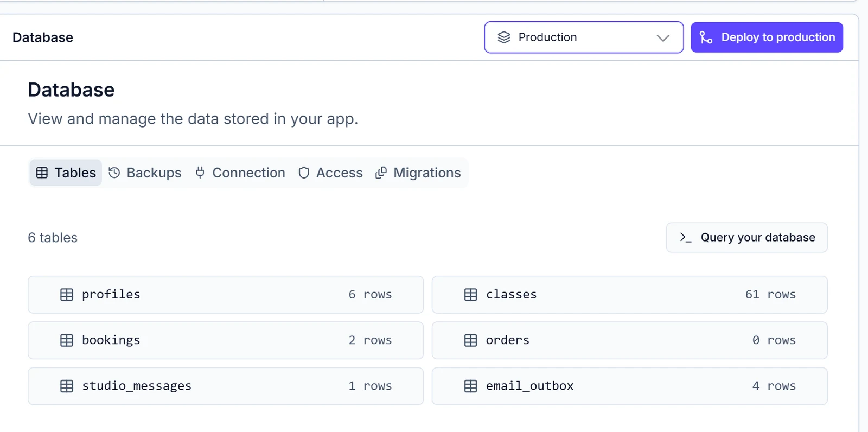The height and width of the screenshot is (432, 868).
Task: Open the bookings table
Action: (226, 340)
